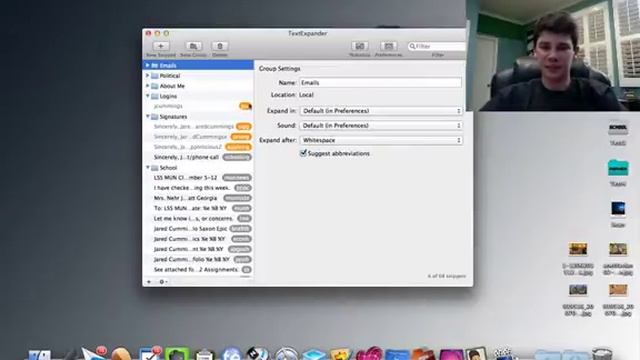Select snippet "LSS MUN Cl...mber 5-12"
640x360 pixels.
tap(198, 178)
